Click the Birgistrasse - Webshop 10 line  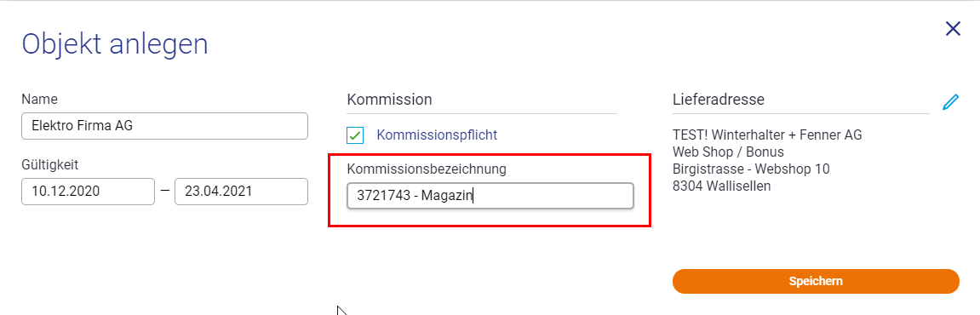coord(751,169)
